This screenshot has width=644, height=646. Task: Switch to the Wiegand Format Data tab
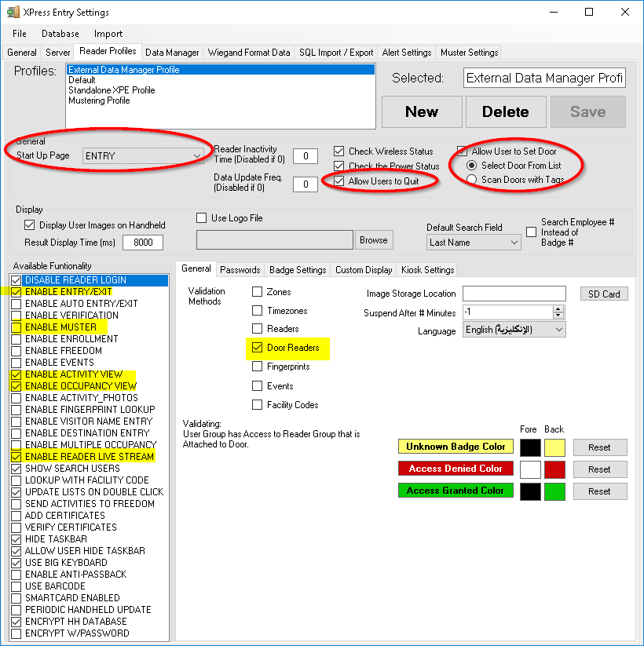(x=249, y=53)
